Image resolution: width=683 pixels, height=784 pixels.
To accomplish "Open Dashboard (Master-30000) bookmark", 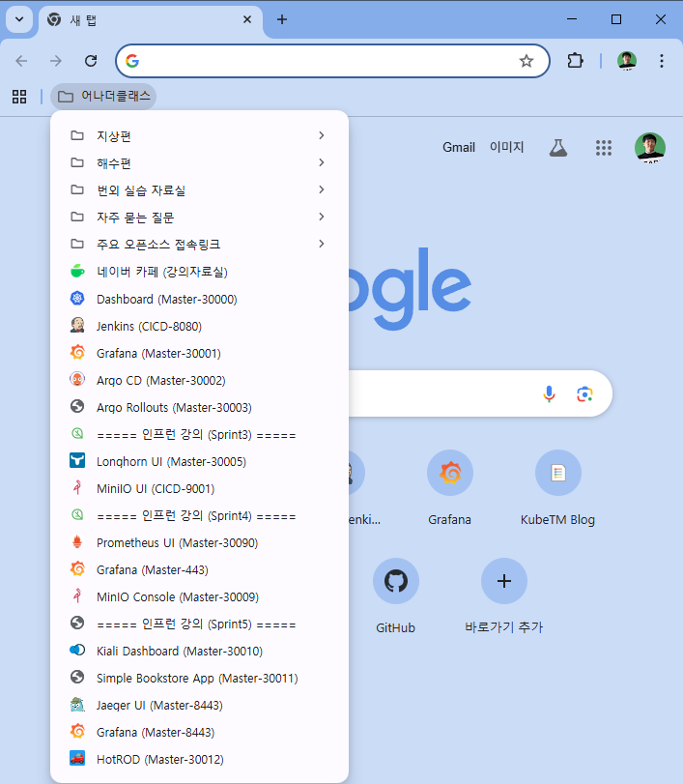I will coord(199,299).
